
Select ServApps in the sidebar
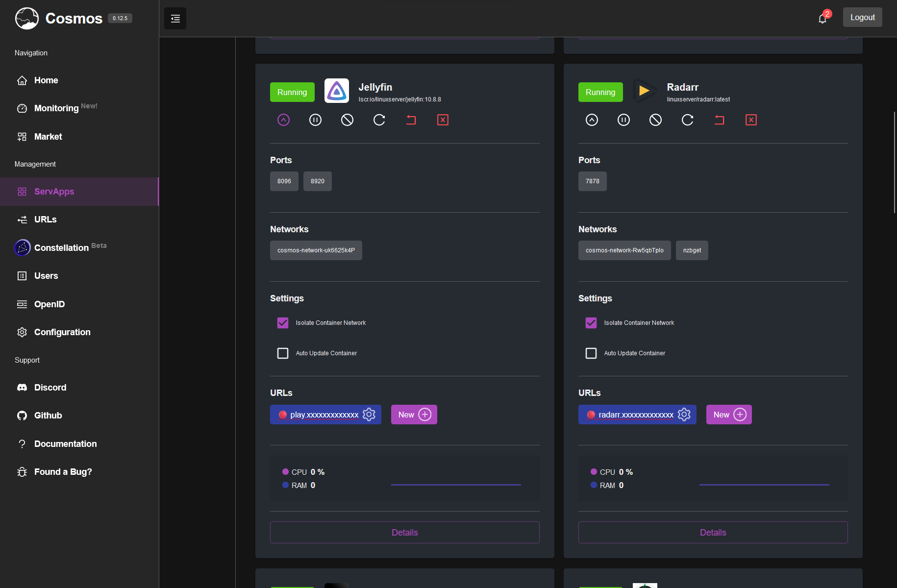[x=79, y=192]
